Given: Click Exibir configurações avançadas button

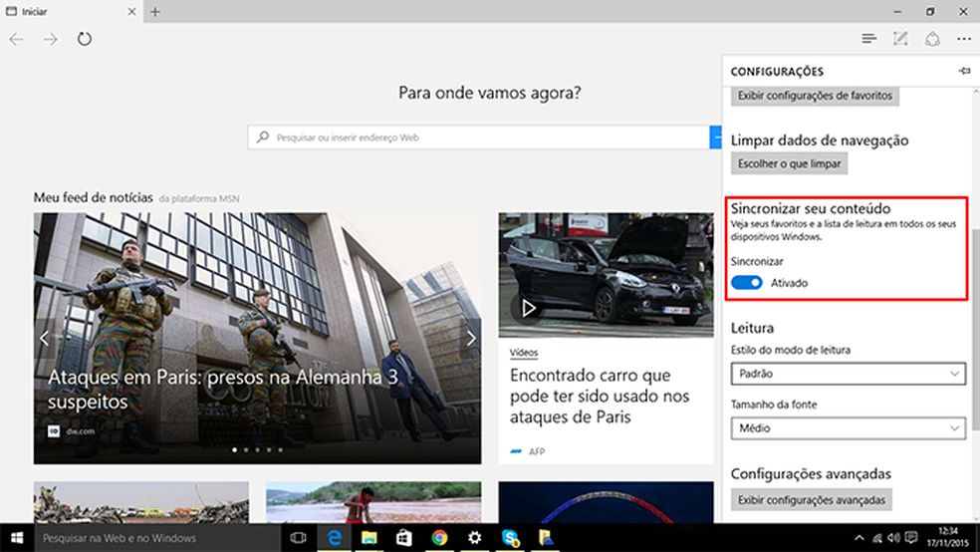Looking at the screenshot, I should point(812,500).
